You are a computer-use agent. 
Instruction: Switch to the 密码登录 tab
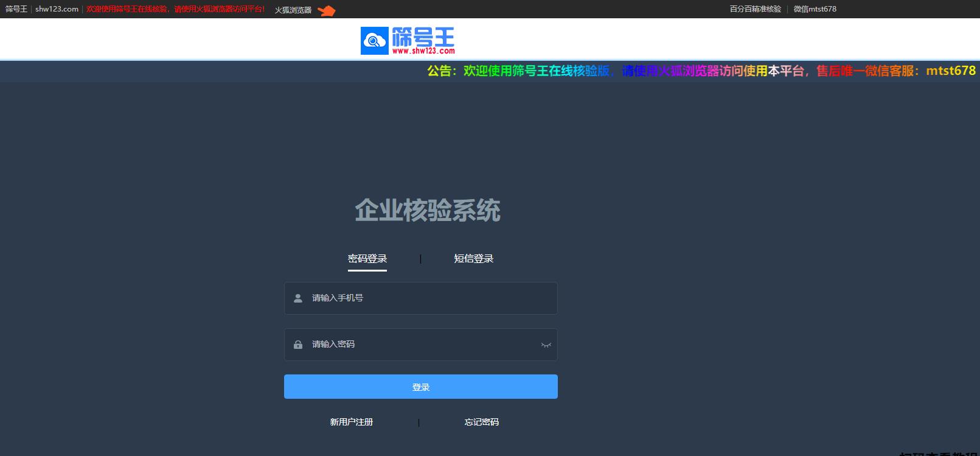(x=367, y=259)
